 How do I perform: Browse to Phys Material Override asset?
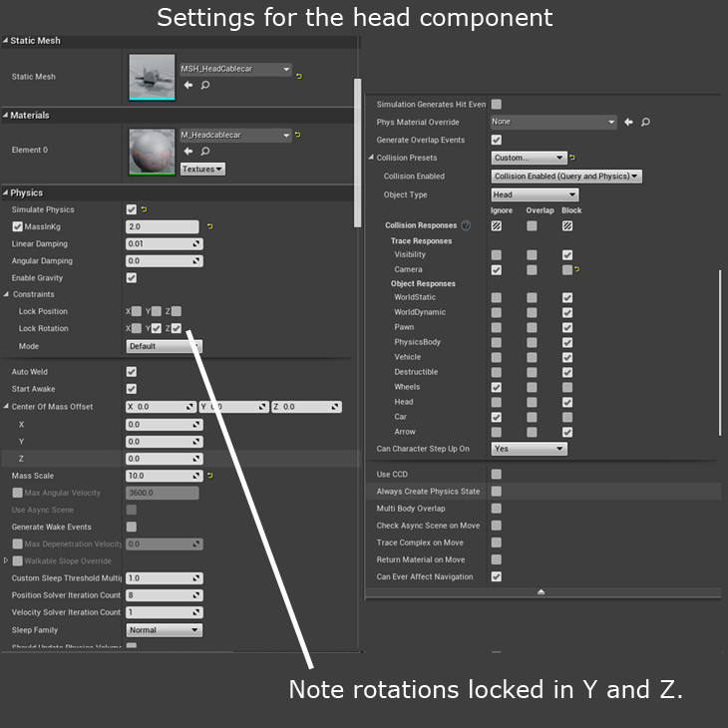pyautogui.click(x=645, y=122)
